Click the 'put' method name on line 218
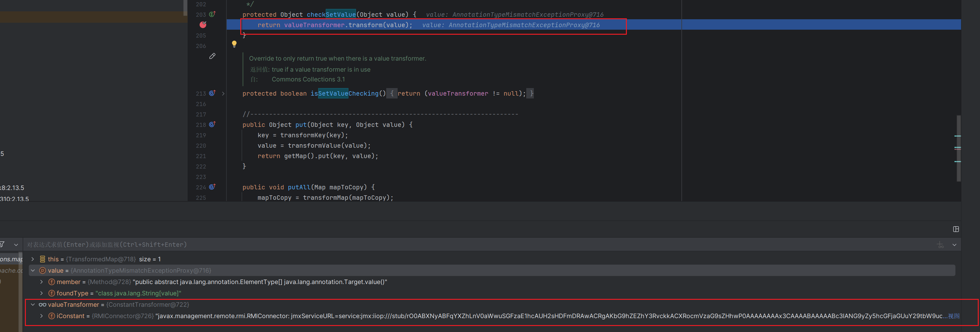The image size is (980, 332). pyautogui.click(x=301, y=124)
